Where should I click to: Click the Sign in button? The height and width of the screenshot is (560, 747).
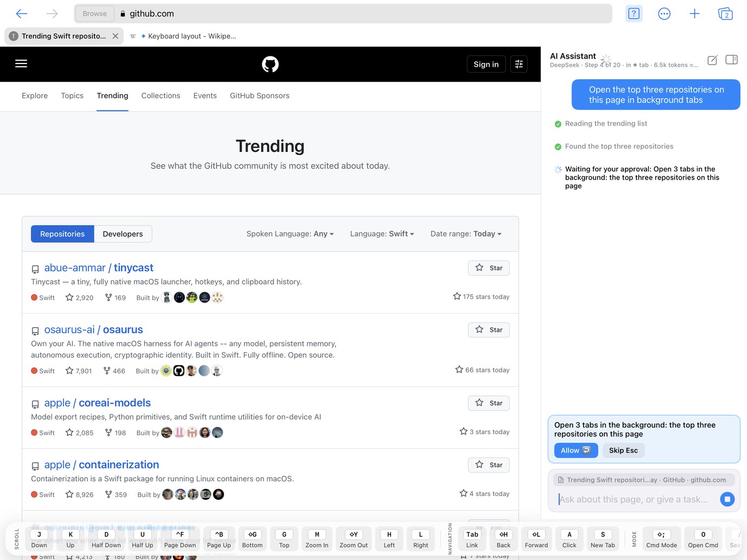point(486,64)
